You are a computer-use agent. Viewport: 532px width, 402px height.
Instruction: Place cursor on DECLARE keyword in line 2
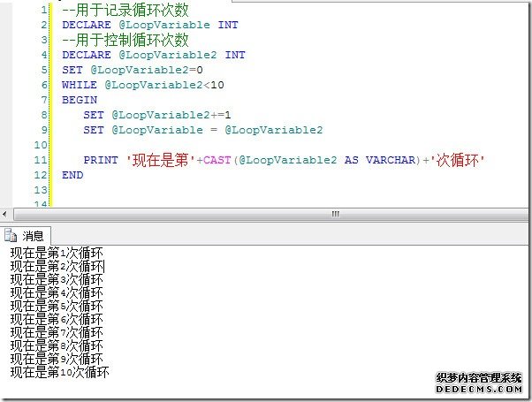86,25
